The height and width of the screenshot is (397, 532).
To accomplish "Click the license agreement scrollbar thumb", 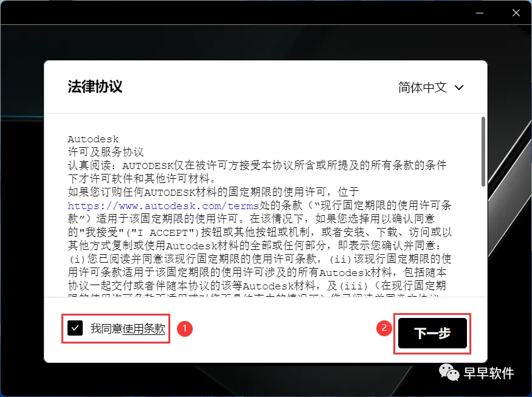I will (483, 151).
